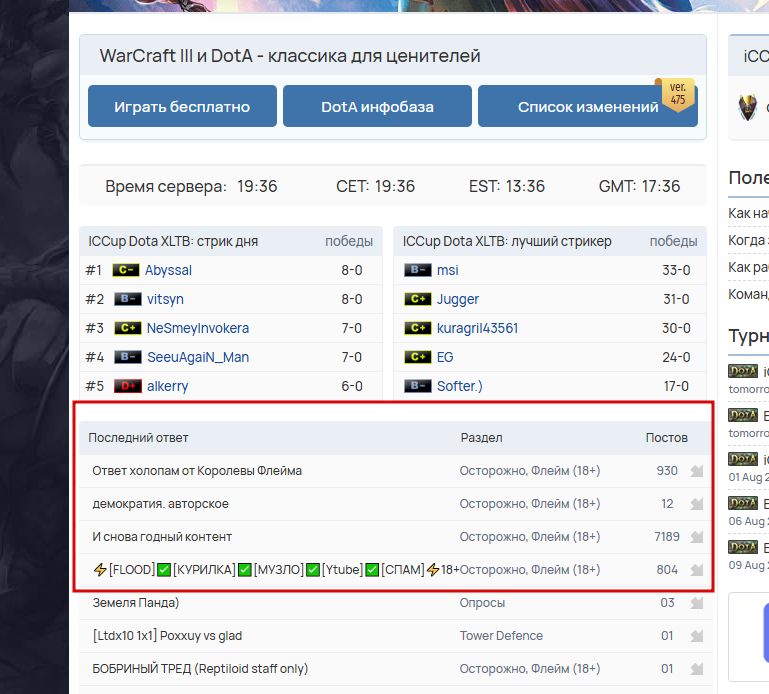Viewport: 769px width, 694px height.
Task: Open the DotA инфобаза page
Action: click(x=377, y=106)
